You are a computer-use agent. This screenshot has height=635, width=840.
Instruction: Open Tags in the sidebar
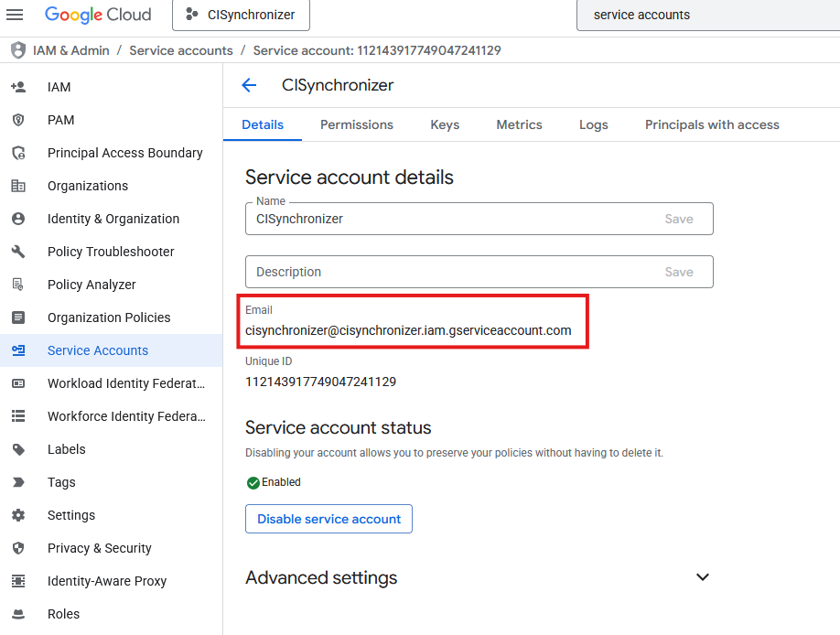(x=61, y=482)
